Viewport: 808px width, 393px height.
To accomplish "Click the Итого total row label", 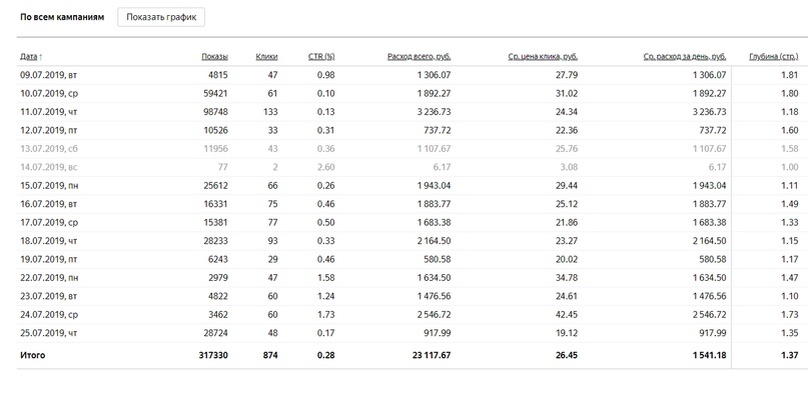I will [32, 355].
